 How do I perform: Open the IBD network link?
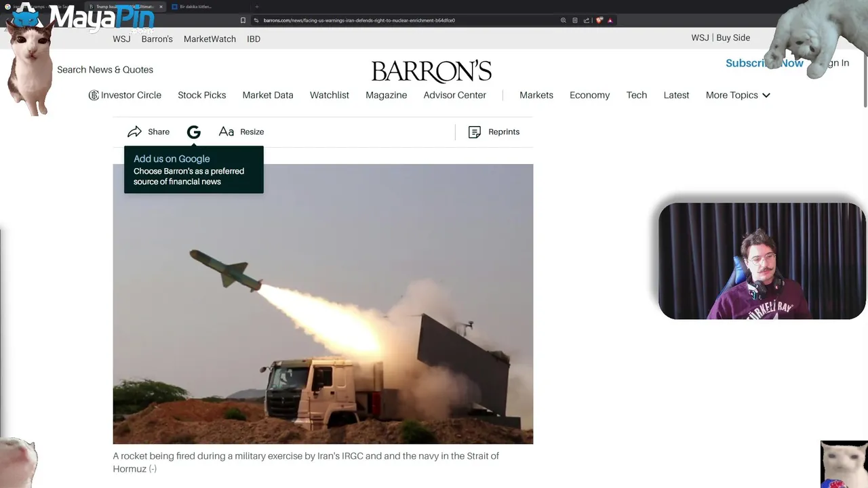click(254, 39)
